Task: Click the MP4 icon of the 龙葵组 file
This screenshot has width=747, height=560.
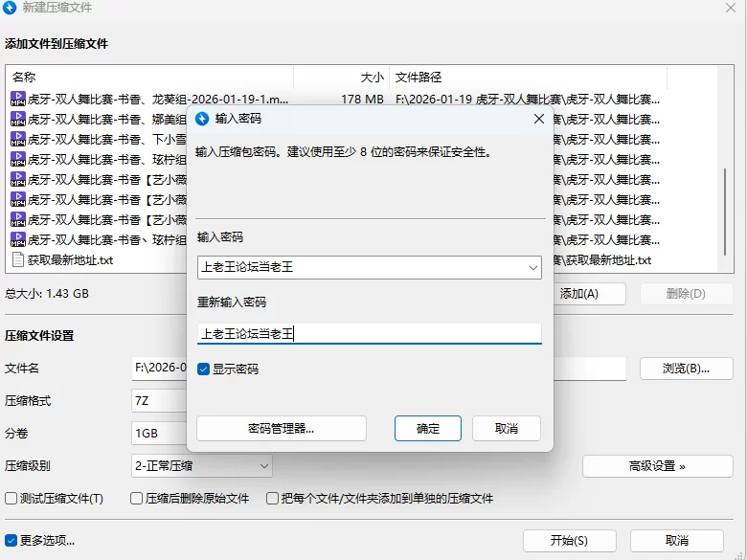Action: pyautogui.click(x=18, y=98)
